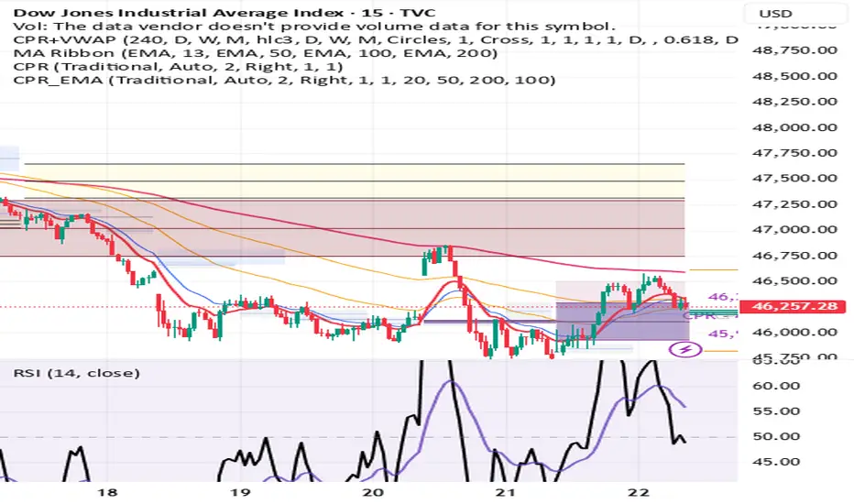
Task: Click date 18 on the time axis
Action: click(x=107, y=493)
